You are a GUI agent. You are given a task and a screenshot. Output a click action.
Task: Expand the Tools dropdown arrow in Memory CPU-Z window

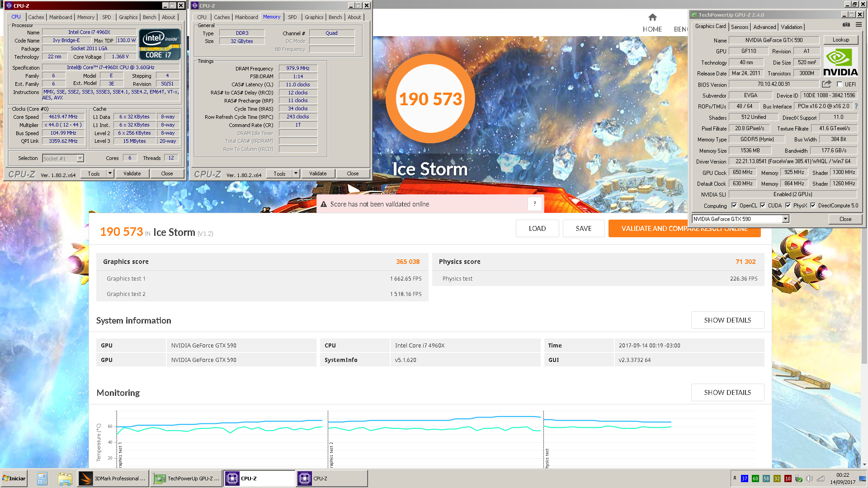point(296,174)
